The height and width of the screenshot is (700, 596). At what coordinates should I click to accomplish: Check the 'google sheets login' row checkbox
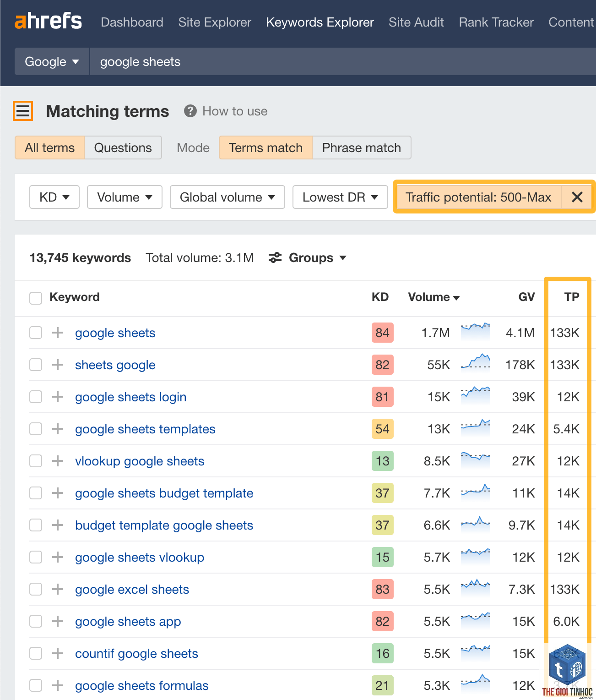click(36, 397)
